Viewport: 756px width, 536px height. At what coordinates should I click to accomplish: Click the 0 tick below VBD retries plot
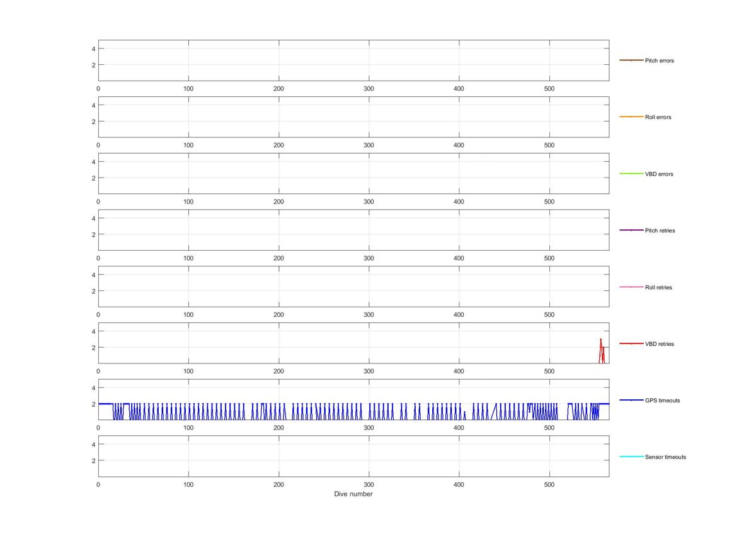(x=98, y=372)
